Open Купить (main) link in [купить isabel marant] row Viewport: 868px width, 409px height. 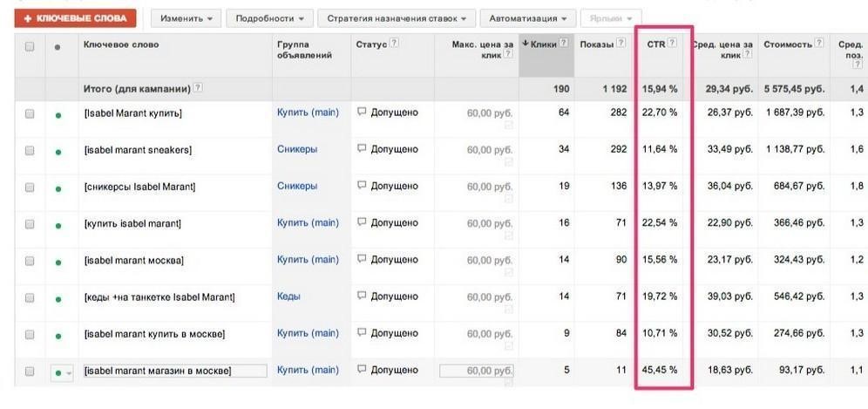click(308, 222)
